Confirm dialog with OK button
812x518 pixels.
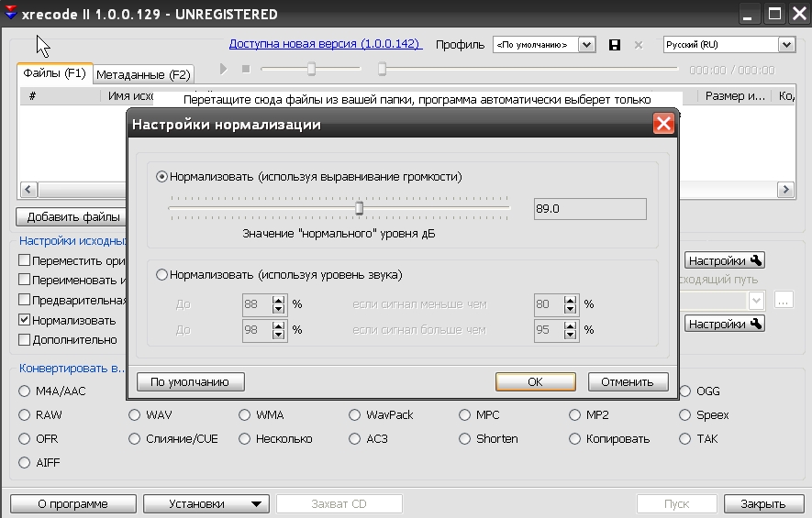pyautogui.click(x=536, y=382)
